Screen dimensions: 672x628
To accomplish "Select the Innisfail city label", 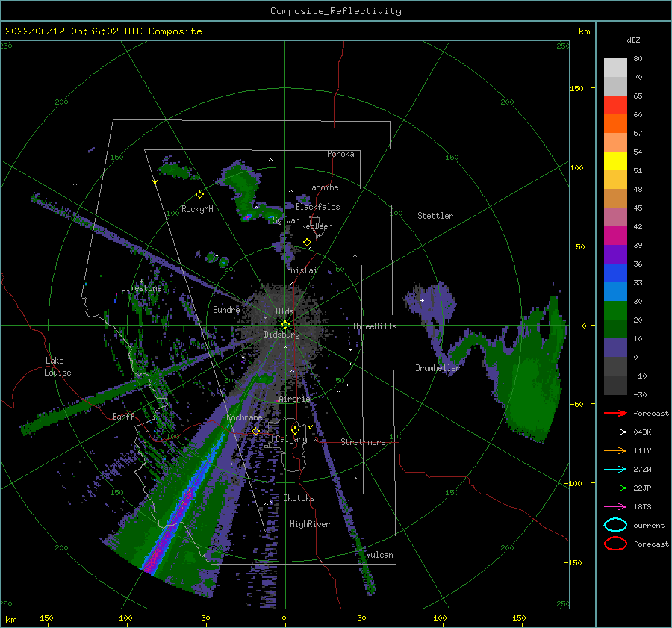I will pyautogui.click(x=302, y=270).
